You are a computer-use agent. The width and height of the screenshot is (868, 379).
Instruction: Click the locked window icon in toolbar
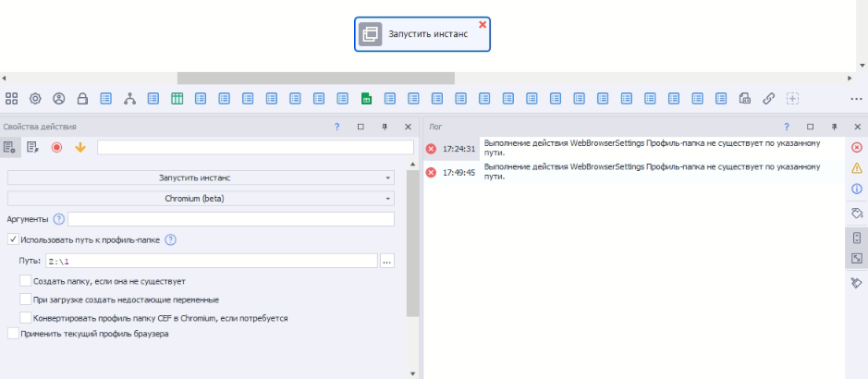[x=744, y=99]
